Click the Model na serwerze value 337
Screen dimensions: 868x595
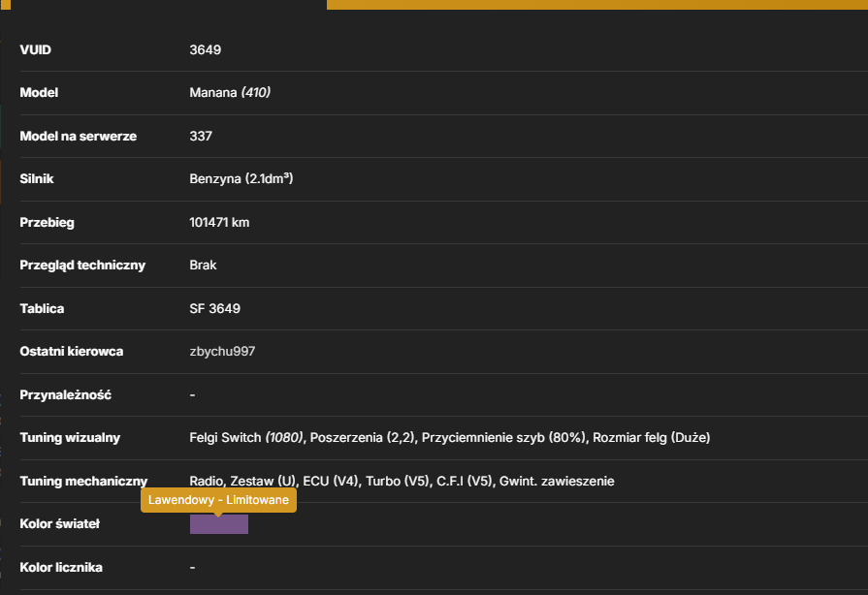(201, 136)
